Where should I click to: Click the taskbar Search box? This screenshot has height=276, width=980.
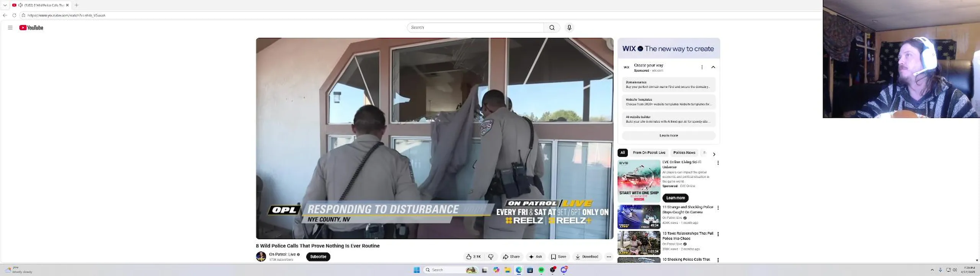[x=450, y=270]
